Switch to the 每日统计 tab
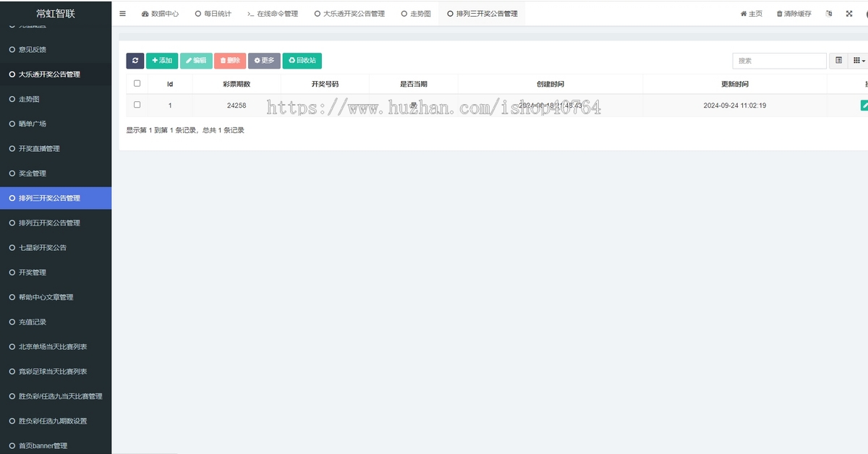Viewport: 868px width, 454px height. coord(213,14)
